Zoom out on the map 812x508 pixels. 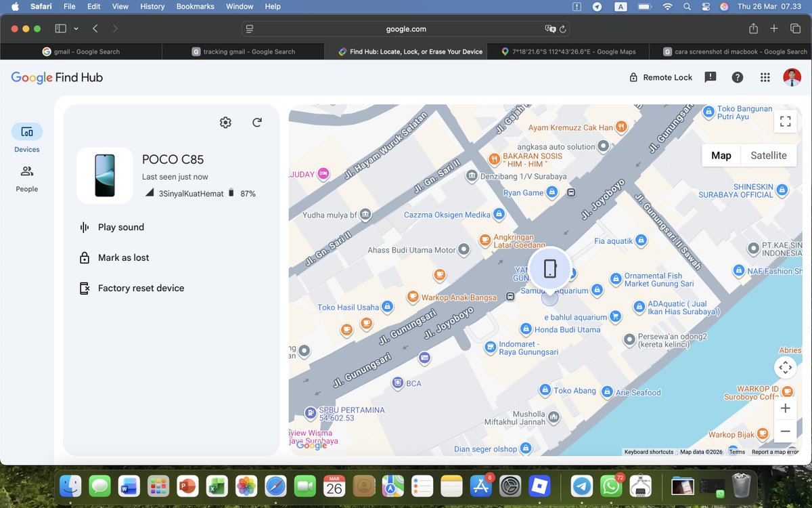[786, 431]
